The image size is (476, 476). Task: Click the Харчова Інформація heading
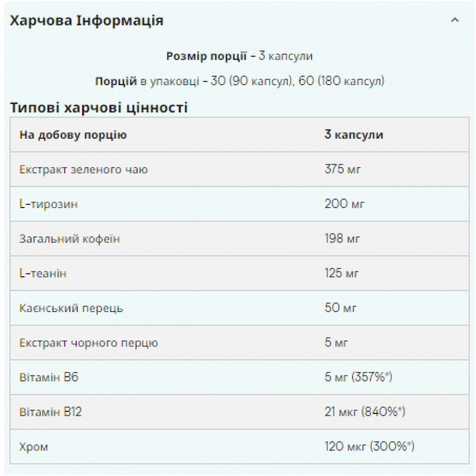click(x=87, y=20)
